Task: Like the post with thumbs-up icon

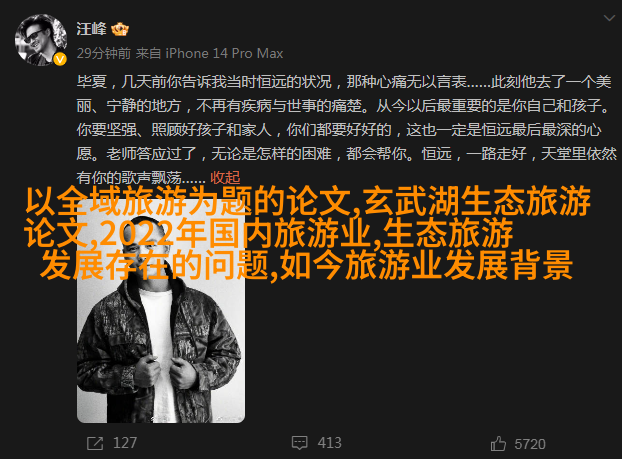Action: (498, 444)
